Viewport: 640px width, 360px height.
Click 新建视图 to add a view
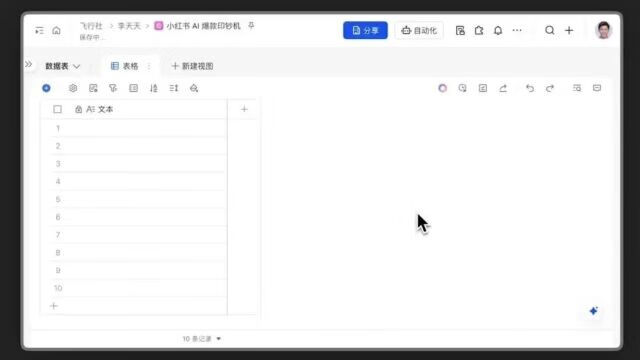coord(192,66)
